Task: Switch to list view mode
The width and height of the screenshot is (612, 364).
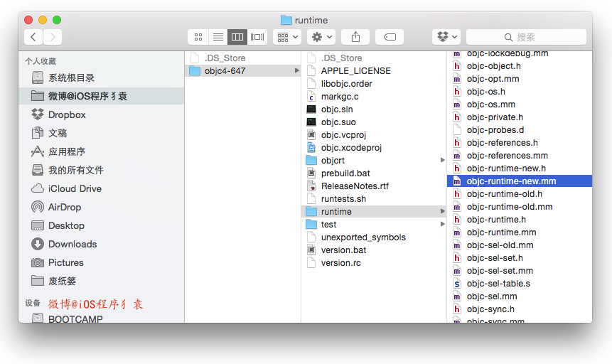Action: (x=218, y=37)
